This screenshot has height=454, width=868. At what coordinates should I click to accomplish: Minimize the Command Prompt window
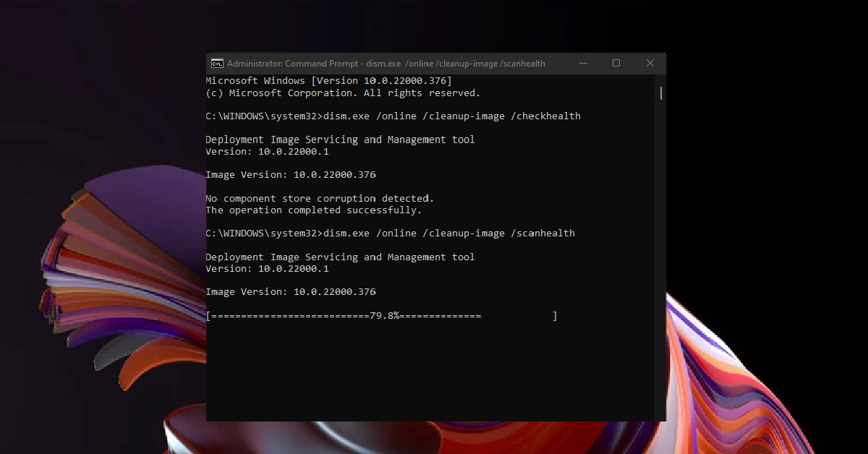[583, 64]
